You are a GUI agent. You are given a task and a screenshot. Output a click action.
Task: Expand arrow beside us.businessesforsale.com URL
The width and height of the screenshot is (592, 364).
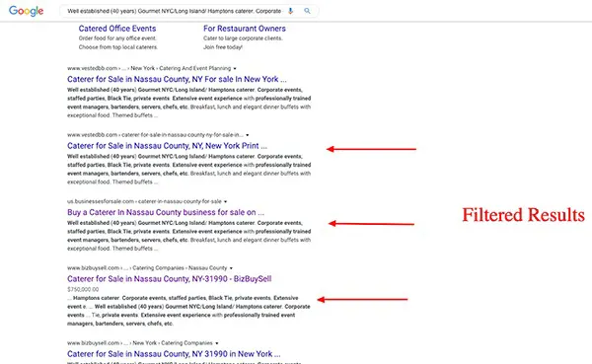click(225, 201)
